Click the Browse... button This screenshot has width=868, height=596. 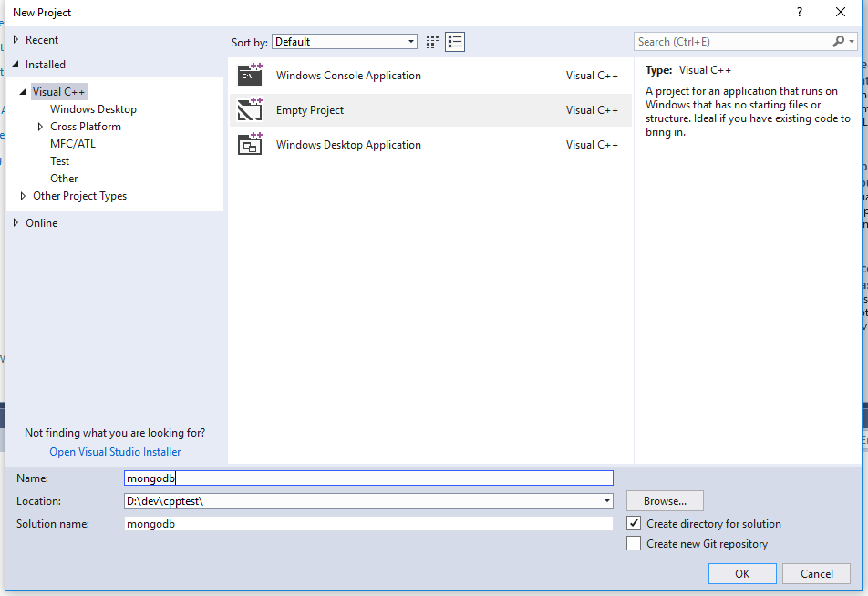pyautogui.click(x=665, y=501)
